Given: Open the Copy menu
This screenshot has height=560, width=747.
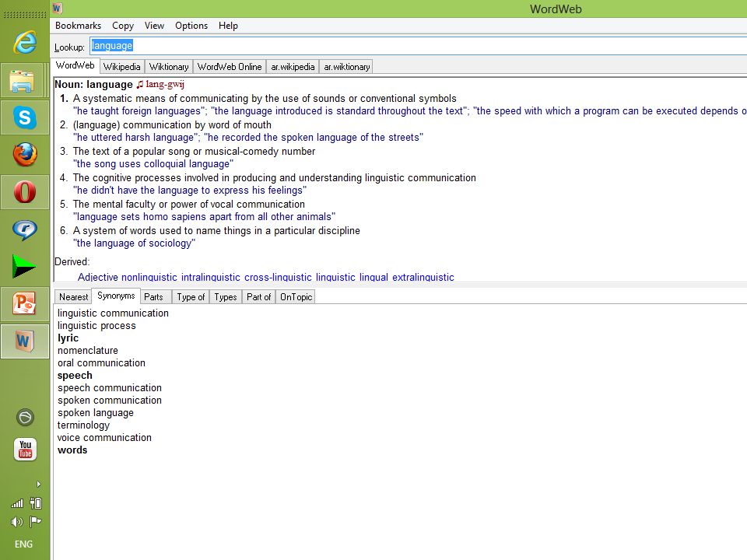Looking at the screenshot, I should (x=122, y=26).
